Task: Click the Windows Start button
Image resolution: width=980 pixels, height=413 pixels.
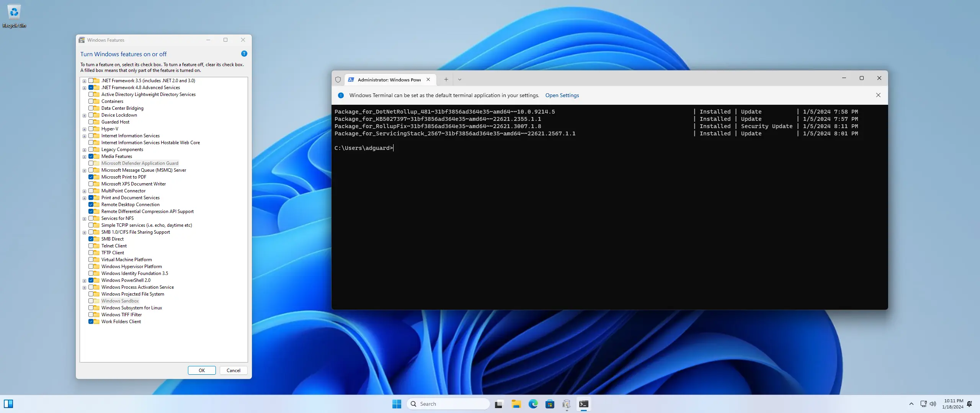Action: 397,404
